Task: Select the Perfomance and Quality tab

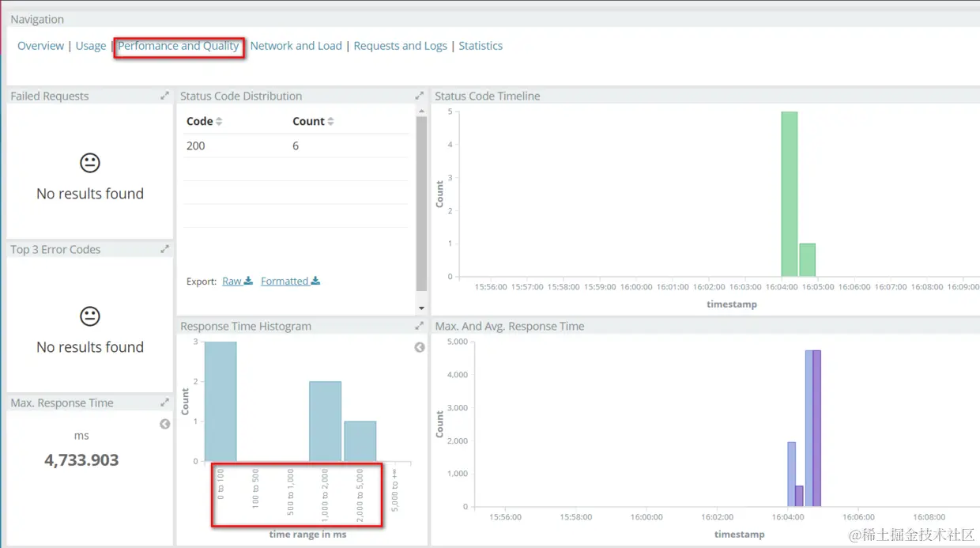Action: (x=179, y=46)
